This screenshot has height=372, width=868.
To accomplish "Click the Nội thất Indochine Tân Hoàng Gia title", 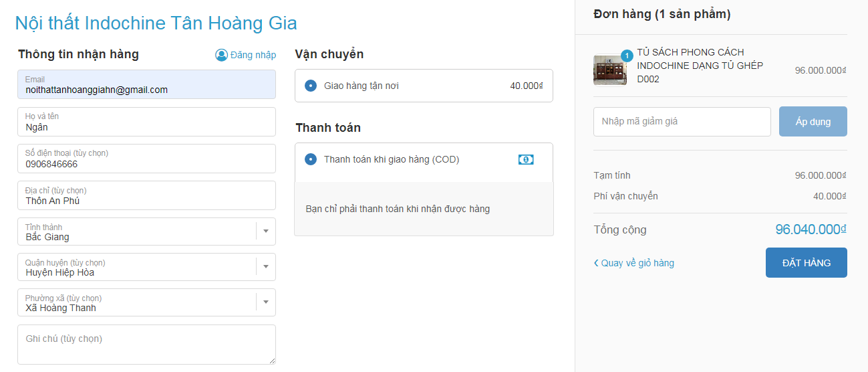I will [x=156, y=23].
